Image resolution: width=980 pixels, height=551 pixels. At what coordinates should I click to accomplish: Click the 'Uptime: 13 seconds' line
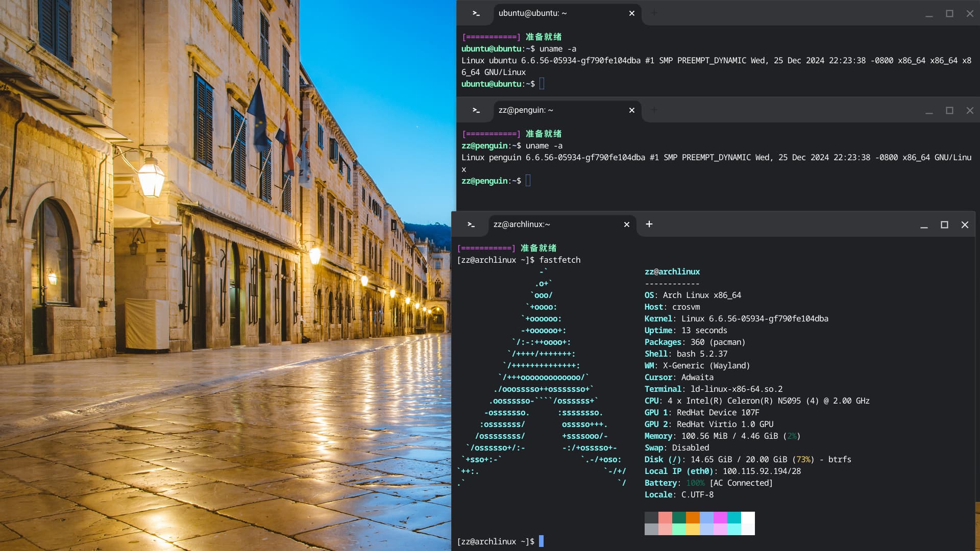[x=686, y=330]
